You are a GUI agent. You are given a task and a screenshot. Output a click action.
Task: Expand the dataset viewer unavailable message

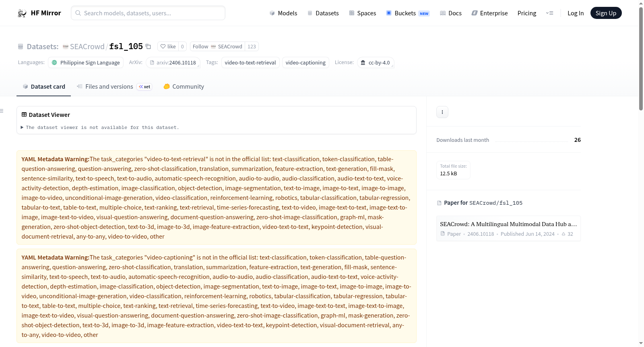(100, 127)
